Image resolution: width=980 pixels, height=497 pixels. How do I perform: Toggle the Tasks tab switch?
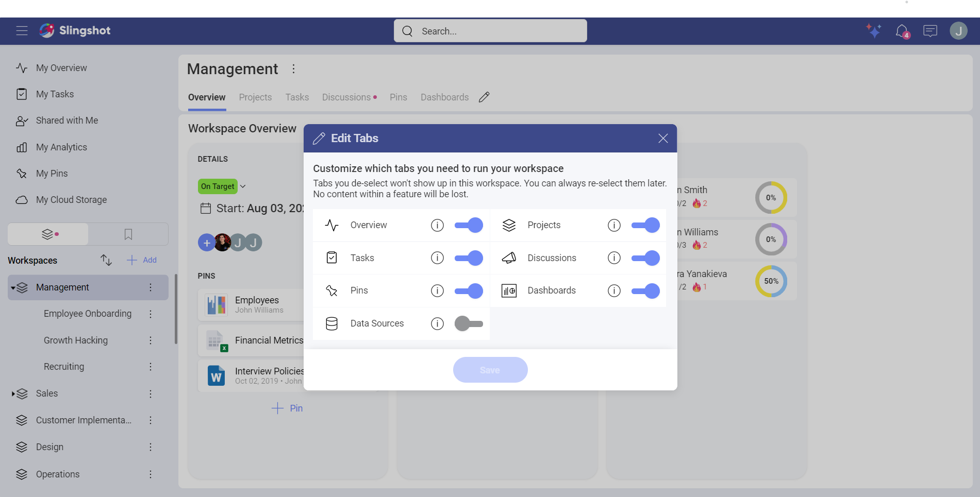[469, 258]
